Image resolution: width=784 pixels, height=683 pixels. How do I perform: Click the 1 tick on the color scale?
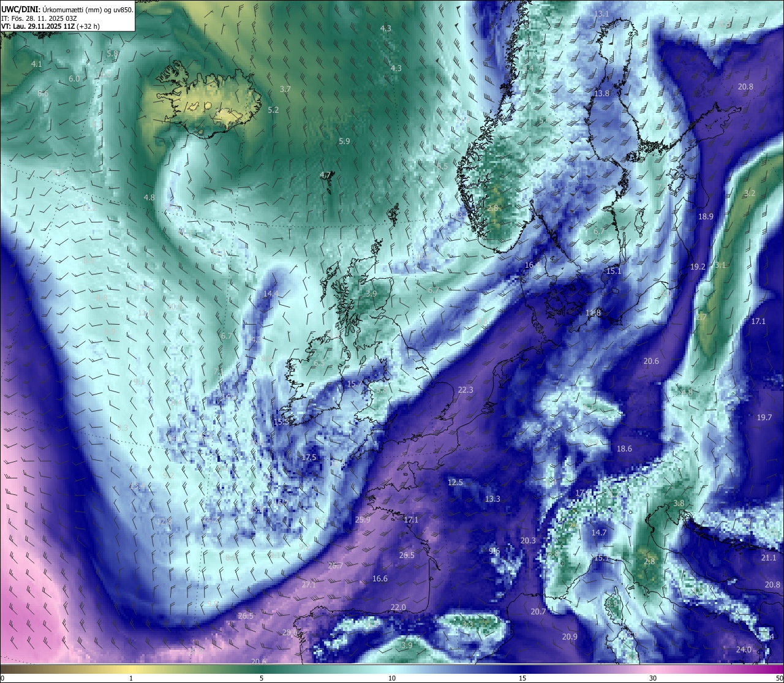131,678
